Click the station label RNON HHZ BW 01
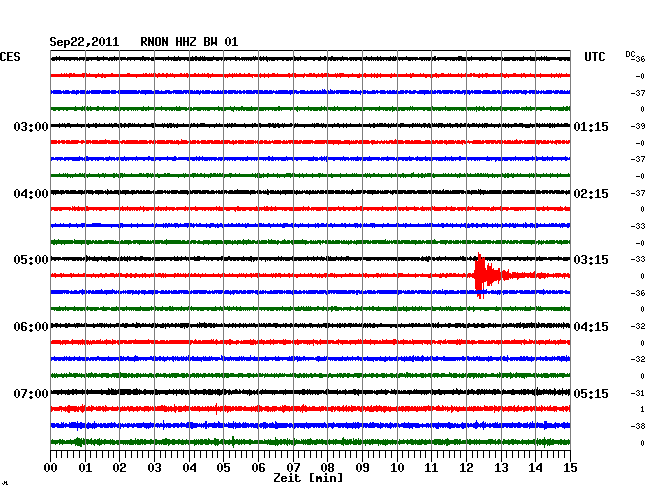Viewport: 650px width, 494px height. (189, 42)
